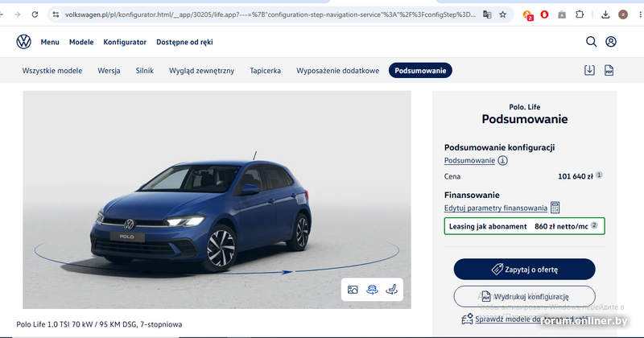
Task: Reload the page with browser refresh button
Action: point(35,14)
